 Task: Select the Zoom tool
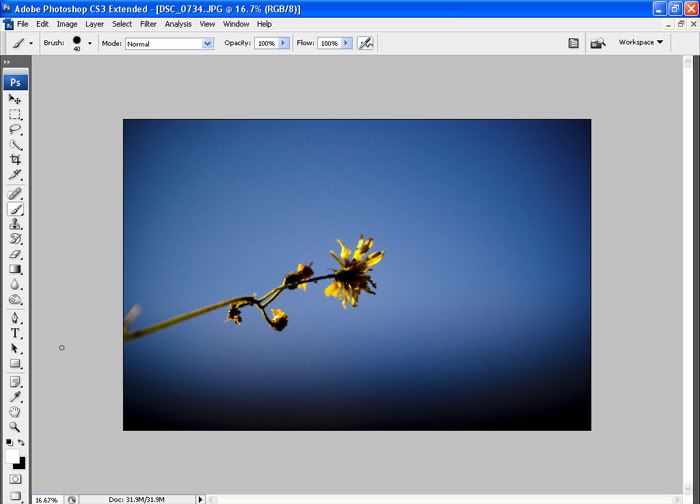[15, 427]
